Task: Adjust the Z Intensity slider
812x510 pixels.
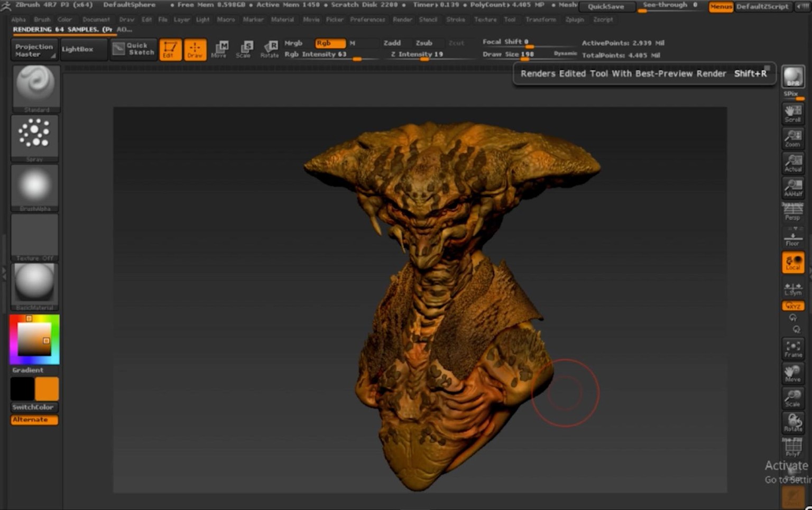Action: coord(428,55)
